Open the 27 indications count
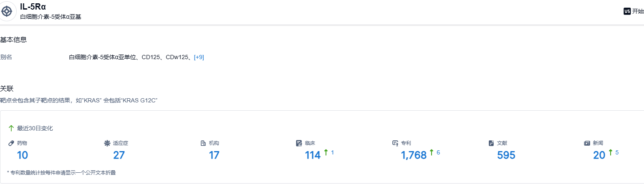The height and width of the screenshot is (184, 644). pyautogui.click(x=119, y=155)
